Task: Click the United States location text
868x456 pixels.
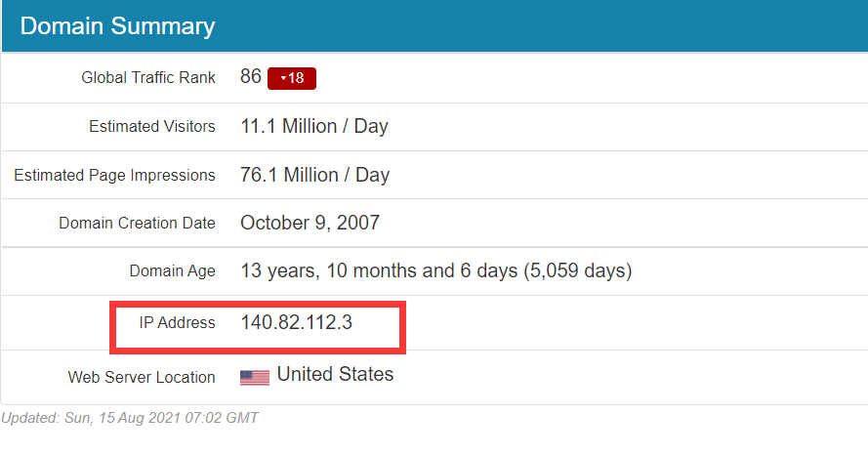Action: (x=336, y=374)
